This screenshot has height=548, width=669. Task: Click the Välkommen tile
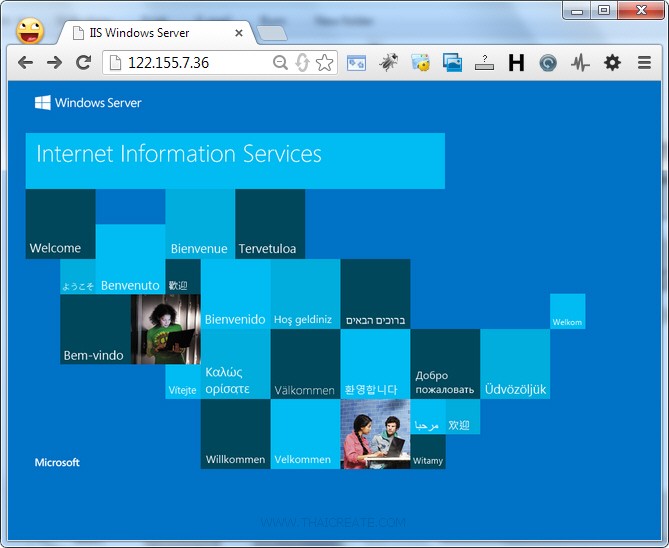click(305, 364)
